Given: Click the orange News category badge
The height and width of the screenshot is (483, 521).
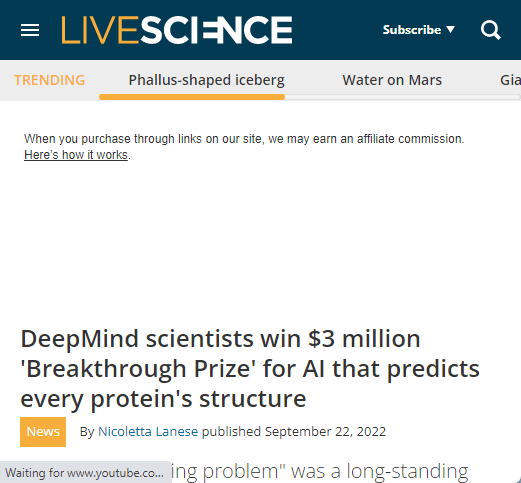Looking at the screenshot, I should (x=43, y=432).
